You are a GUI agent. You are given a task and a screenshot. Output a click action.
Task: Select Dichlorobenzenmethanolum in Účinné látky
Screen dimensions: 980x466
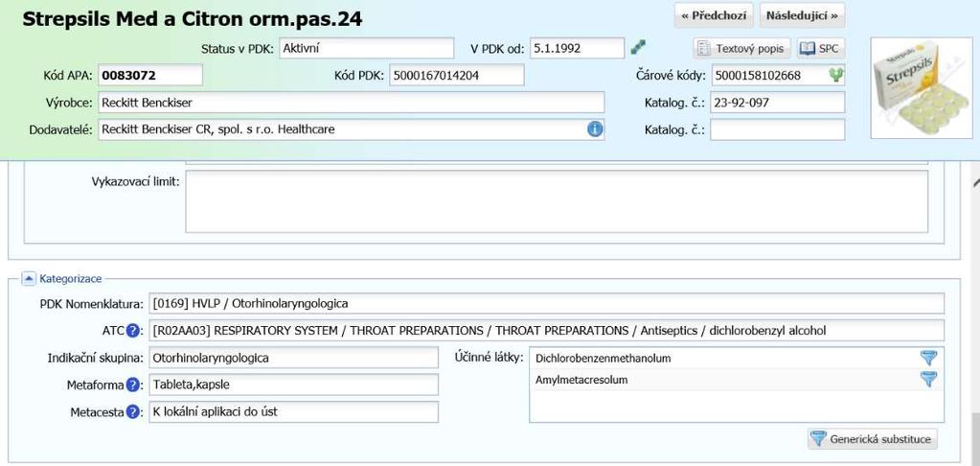604,359
